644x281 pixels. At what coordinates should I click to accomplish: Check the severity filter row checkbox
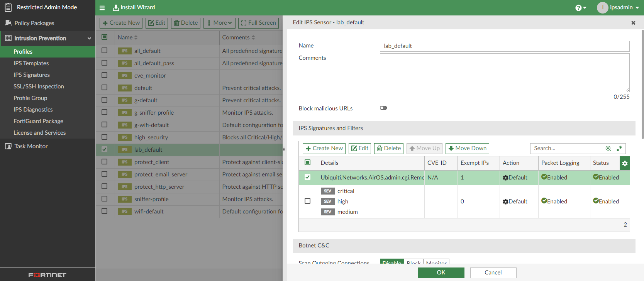point(308,201)
